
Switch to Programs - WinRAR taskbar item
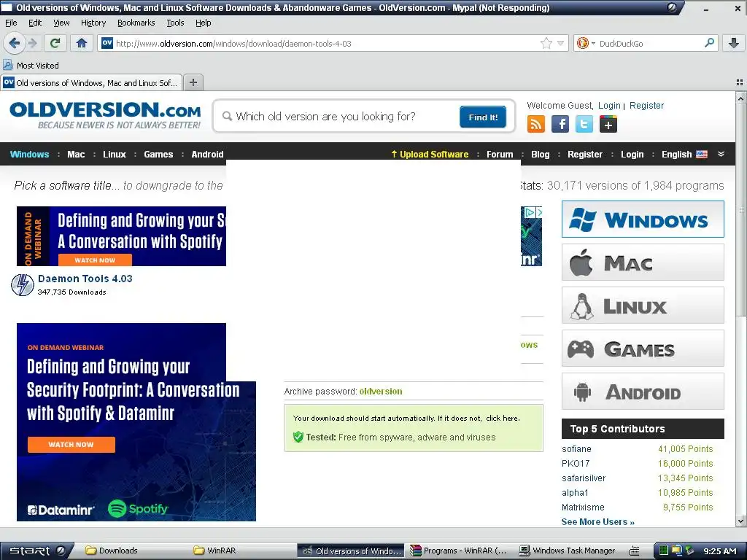pos(458,551)
